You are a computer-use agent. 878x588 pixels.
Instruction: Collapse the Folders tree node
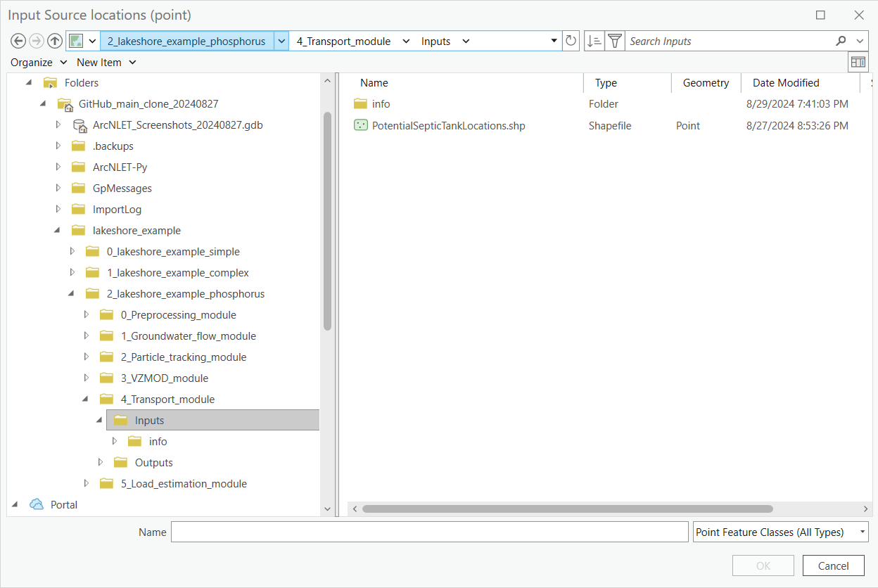click(x=30, y=83)
